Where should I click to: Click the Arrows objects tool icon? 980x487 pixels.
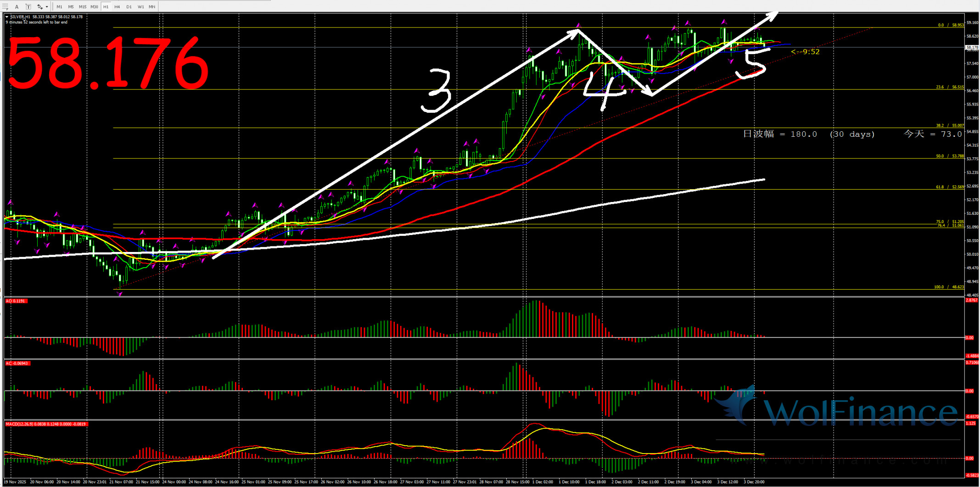[x=40, y=6]
